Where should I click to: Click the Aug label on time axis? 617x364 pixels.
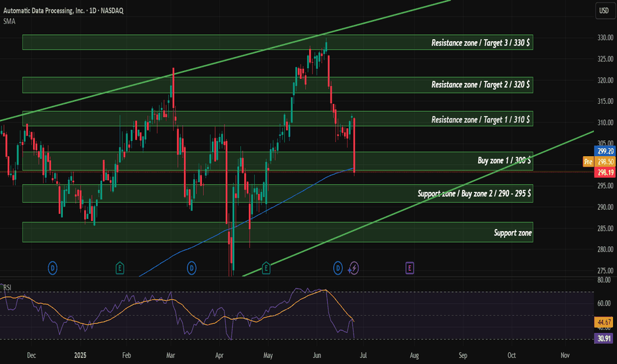point(414,355)
